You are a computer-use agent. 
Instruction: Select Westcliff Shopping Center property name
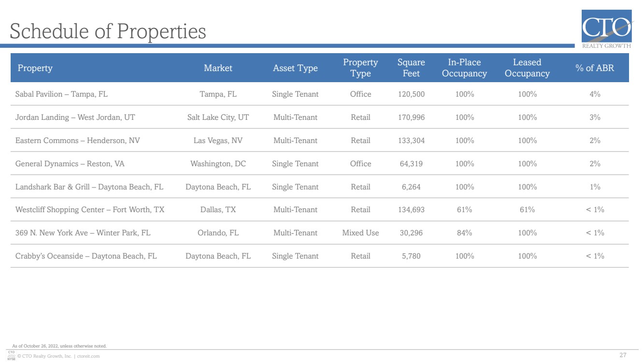90,210
